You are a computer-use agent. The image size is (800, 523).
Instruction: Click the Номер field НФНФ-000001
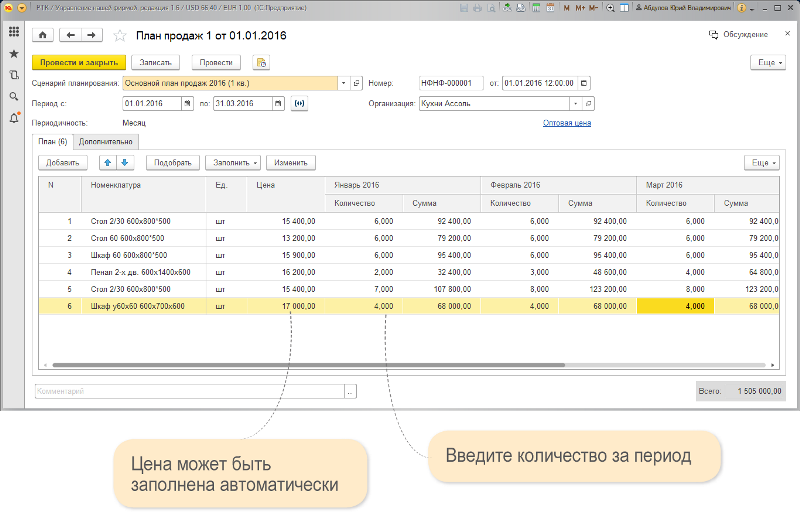coord(451,83)
